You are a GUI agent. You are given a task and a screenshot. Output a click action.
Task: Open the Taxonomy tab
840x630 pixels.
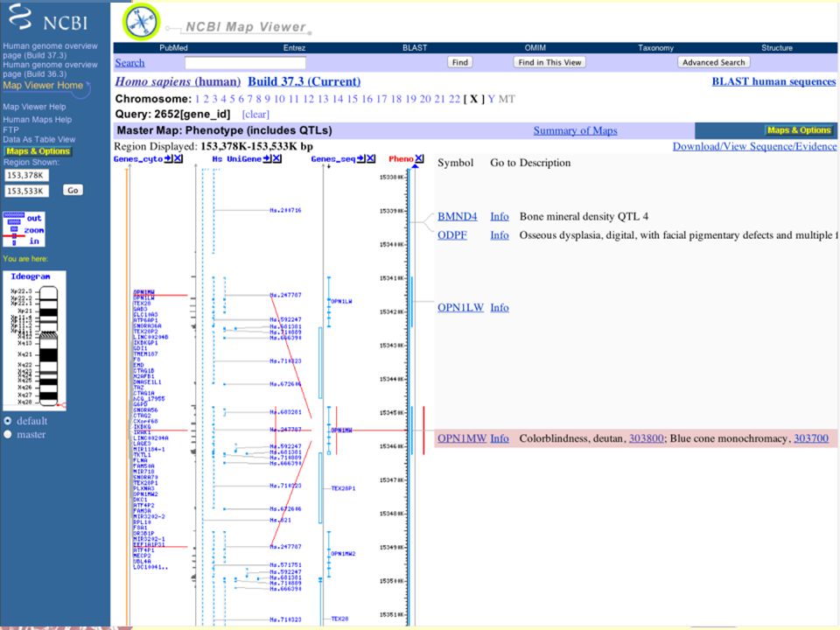[x=655, y=47]
